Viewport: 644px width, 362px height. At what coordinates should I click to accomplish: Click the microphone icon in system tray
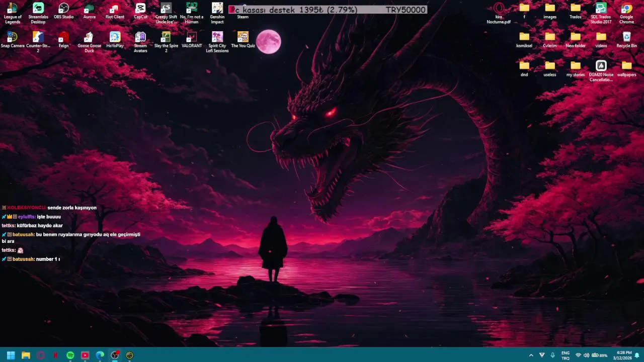click(553, 355)
